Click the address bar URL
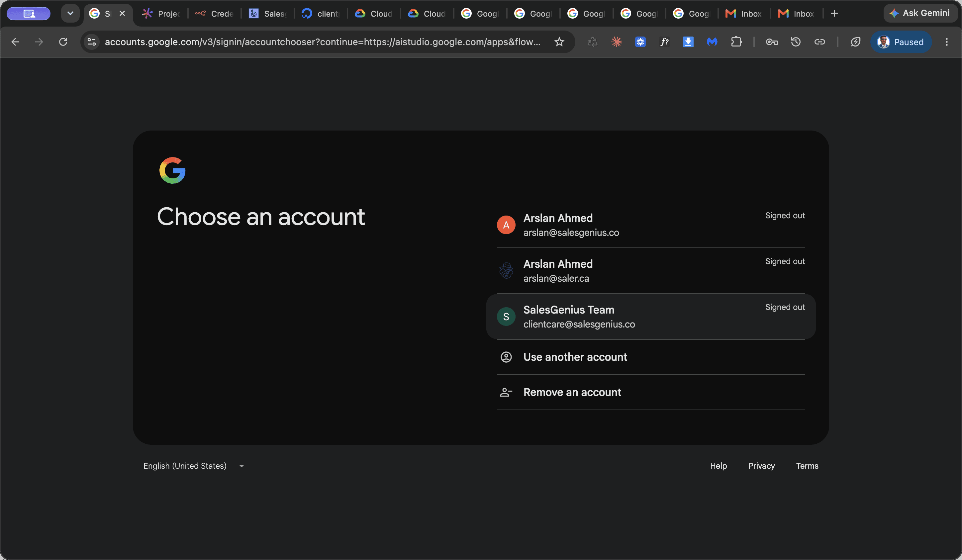The width and height of the screenshot is (962, 560). point(323,42)
